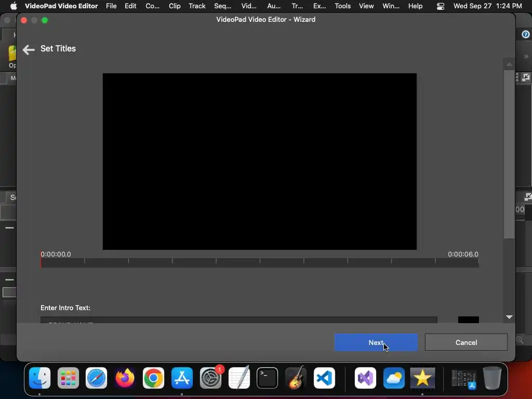
Task: Open the downloads stack in dock
Action: click(464, 379)
